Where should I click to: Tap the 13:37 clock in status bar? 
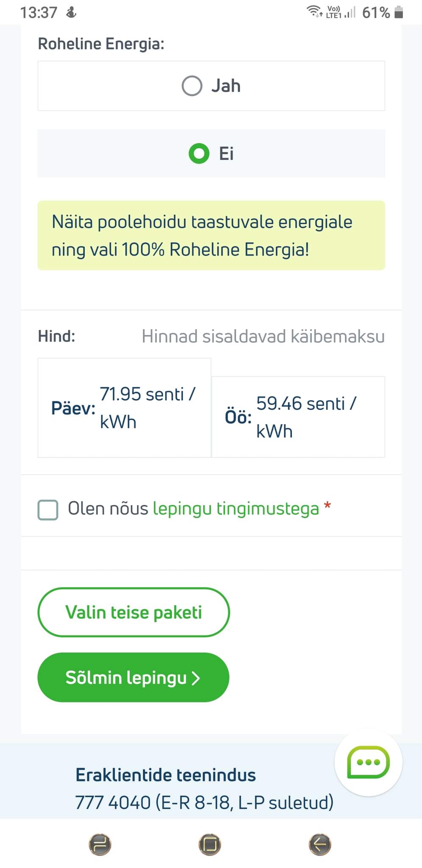click(x=39, y=12)
